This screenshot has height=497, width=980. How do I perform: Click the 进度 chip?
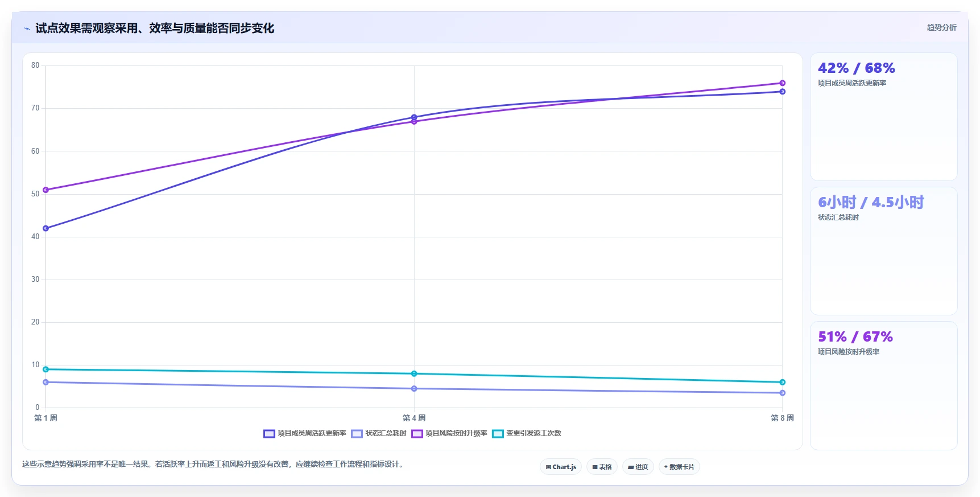coord(638,467)
